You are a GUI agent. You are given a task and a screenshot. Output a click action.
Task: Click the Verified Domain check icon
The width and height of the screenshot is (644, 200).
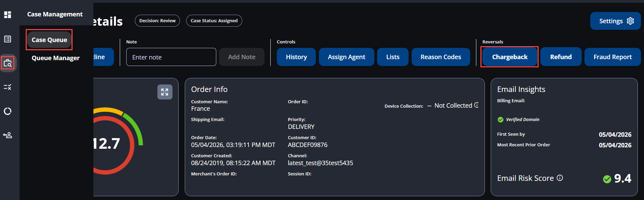click(501, 119)
